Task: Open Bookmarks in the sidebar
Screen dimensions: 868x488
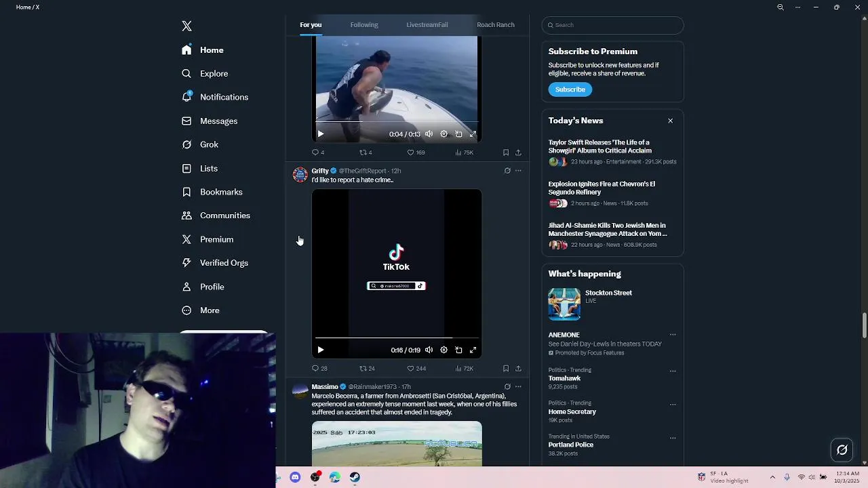Action: (x=212, y=192)
